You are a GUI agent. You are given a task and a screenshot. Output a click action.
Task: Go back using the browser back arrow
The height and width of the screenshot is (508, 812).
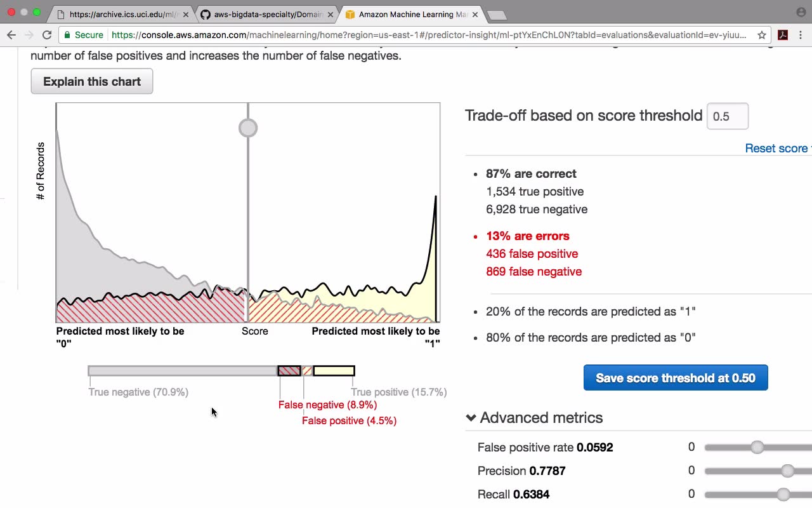click(x=11, y=35)
